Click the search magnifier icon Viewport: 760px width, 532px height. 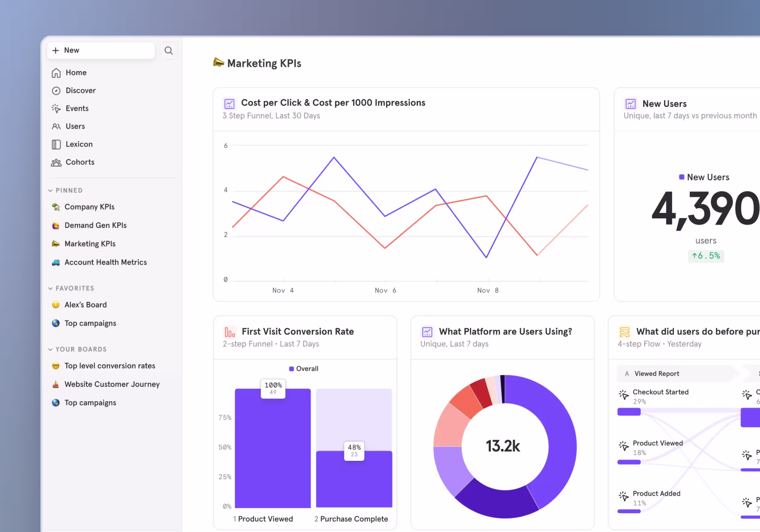pyautogui.click(x=169, y=51)
